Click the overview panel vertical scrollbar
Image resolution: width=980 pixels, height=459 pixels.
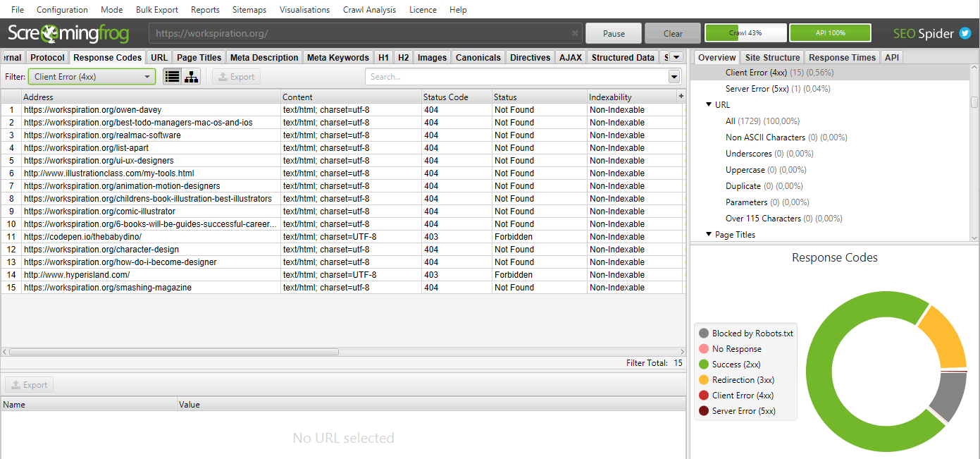[974, 102]
